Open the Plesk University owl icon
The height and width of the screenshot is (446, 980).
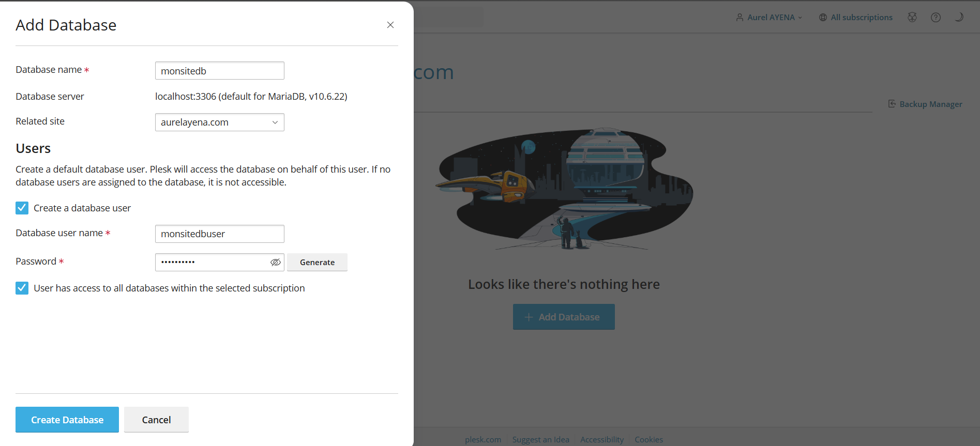[x=912, y=17]
